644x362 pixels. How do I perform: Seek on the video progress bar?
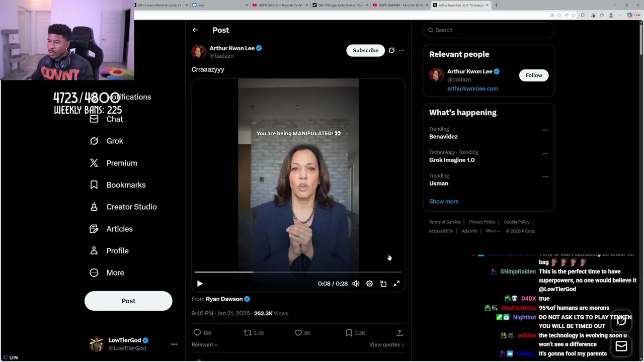(298, 272)
